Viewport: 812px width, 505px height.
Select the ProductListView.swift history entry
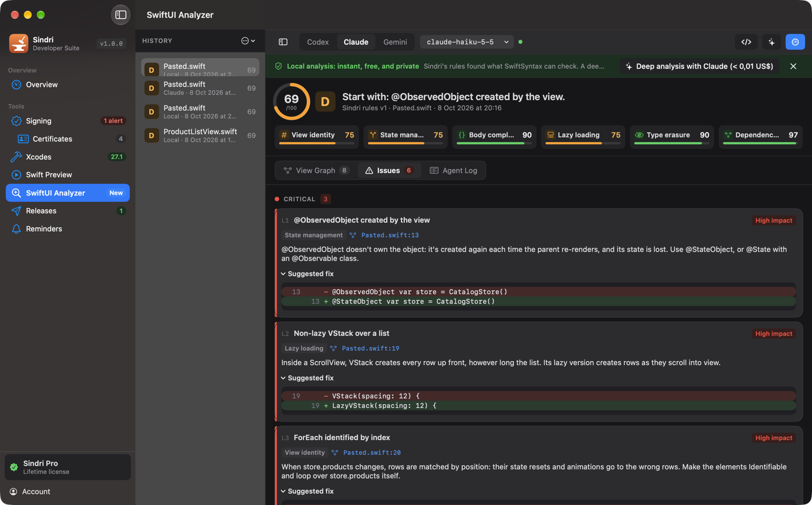coord(200,135)
